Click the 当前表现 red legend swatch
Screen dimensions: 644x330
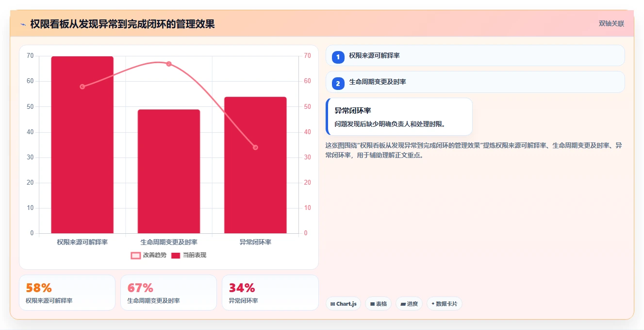pyautogui.click(x=176, y=256)
